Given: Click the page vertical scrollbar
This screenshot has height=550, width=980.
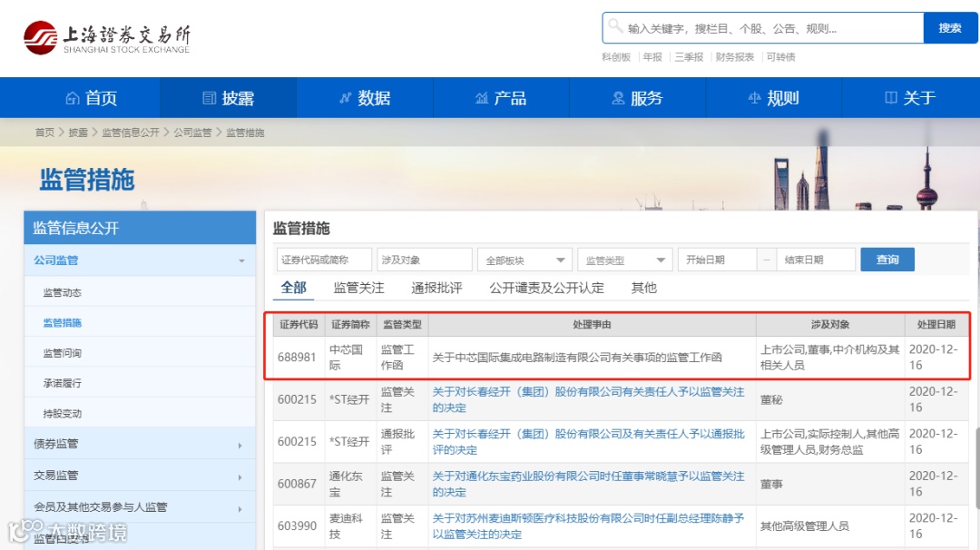Looking at the screenshot, I should [977, 467].
